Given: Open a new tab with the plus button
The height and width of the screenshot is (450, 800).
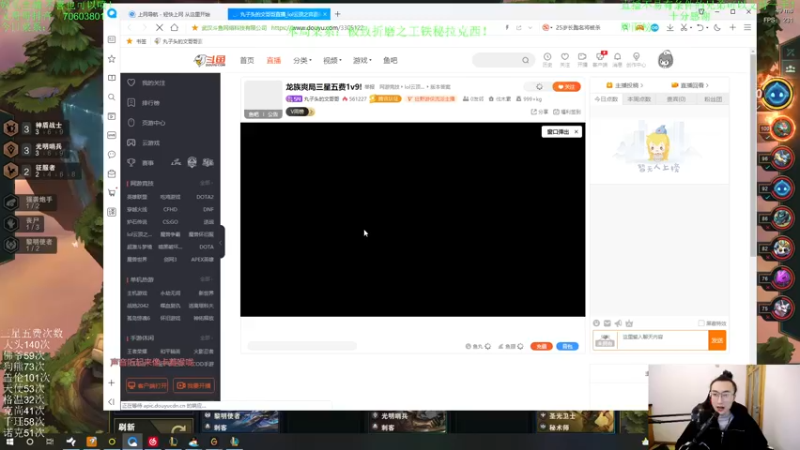Looking at the screenshot, I should click(337, 14).
